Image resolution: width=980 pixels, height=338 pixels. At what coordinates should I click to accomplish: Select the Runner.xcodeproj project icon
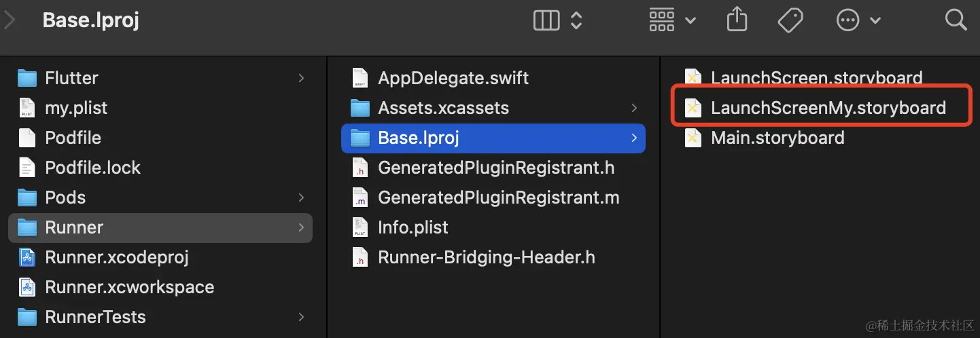coord(27,257)
